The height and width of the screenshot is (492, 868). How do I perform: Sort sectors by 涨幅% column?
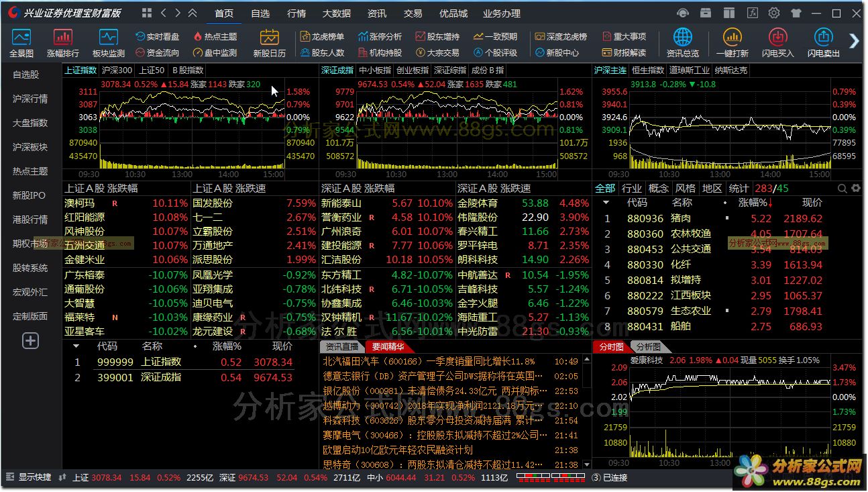point(755,202)
